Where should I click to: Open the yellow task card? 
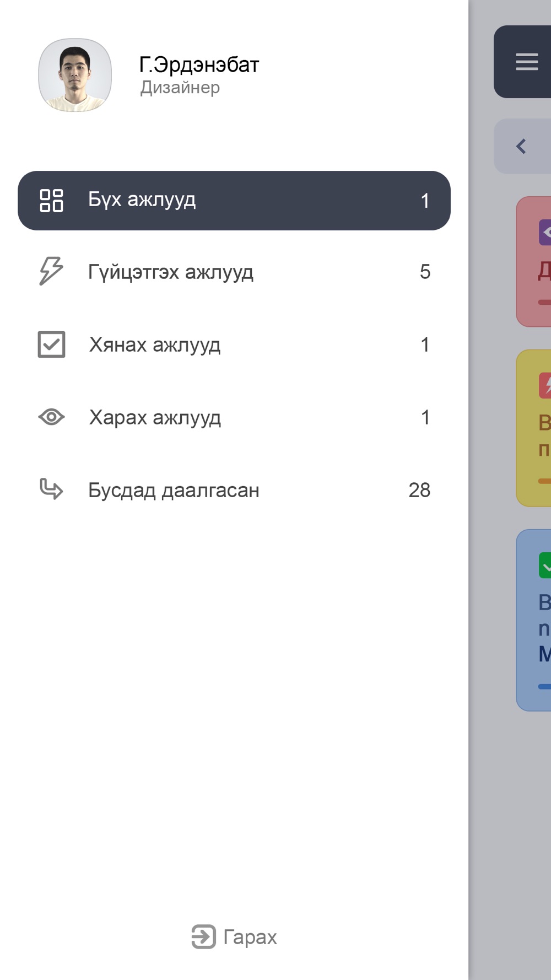pyautogui.click(x=534, y=428)
